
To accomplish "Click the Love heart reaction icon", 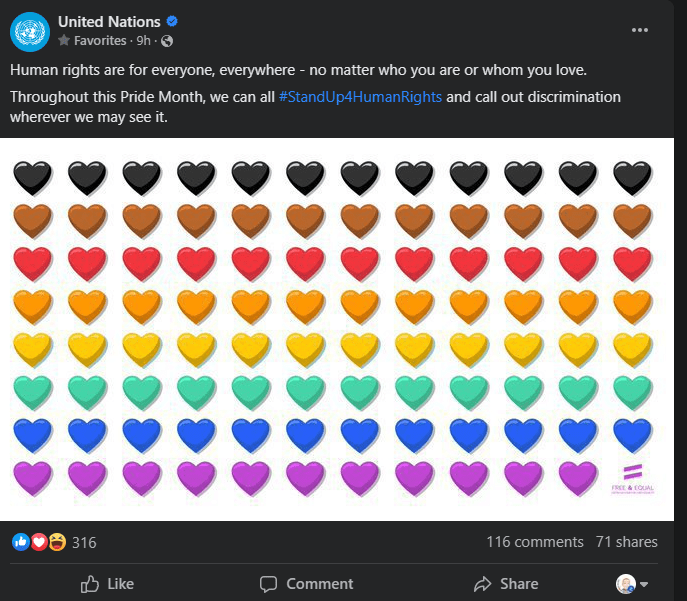I will click(39, 542).
